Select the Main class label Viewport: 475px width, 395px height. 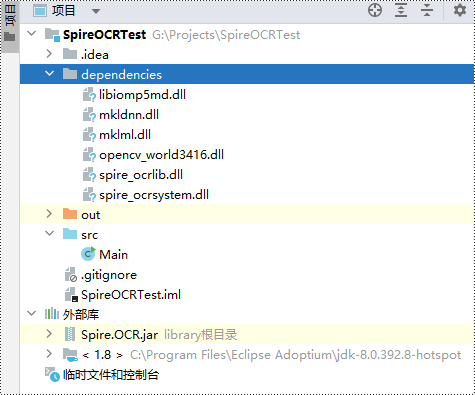click(113, 255)
